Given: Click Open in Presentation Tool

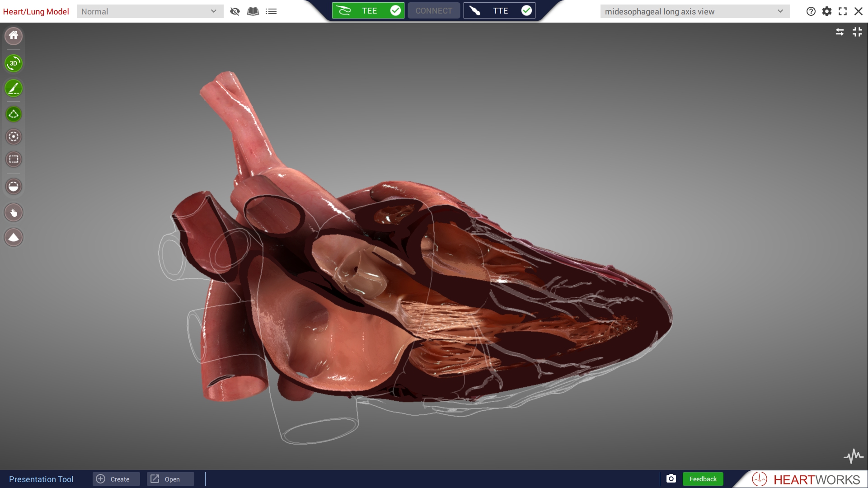Looking at the screenshot, I should (170, 479).
